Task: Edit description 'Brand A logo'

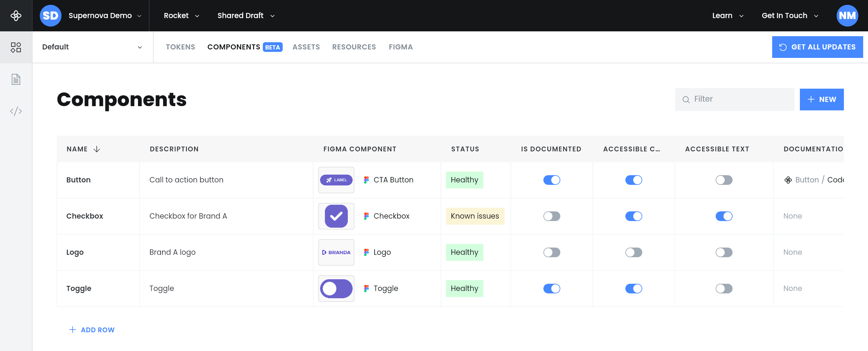Action: 172,252
